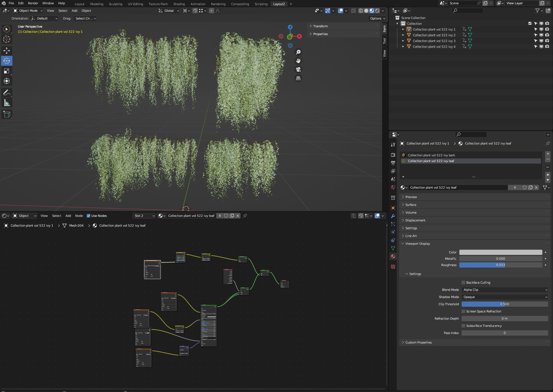The width and height of the screenshot is (553, 392).
Task: Select the ivy bark material slot
Action: pos(470,155)
